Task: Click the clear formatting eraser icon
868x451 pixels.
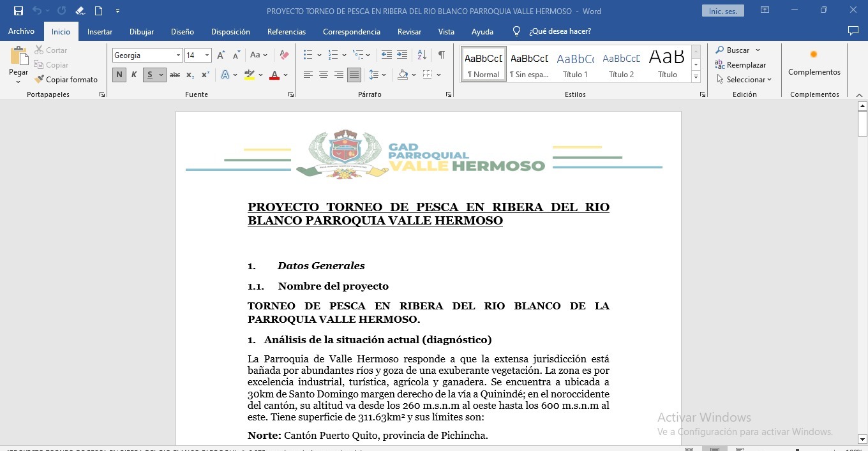Action: click(x=285, y=55)
